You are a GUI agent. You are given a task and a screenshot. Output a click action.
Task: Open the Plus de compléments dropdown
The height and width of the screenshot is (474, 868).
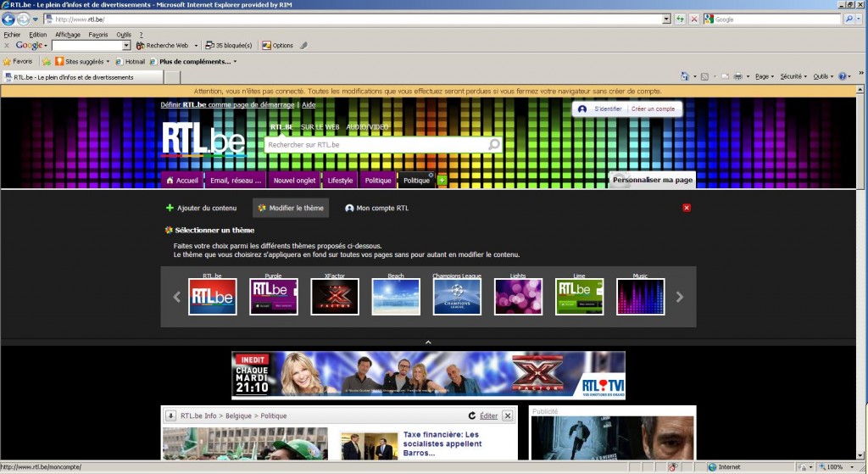tap(235, 61)
